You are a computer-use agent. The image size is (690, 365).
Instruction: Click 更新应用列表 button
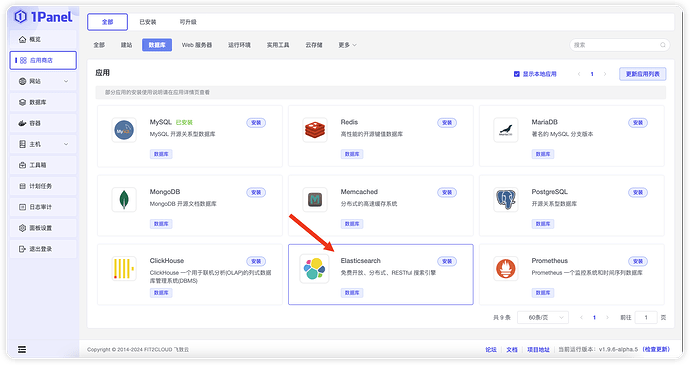click(x=642, y=74)
